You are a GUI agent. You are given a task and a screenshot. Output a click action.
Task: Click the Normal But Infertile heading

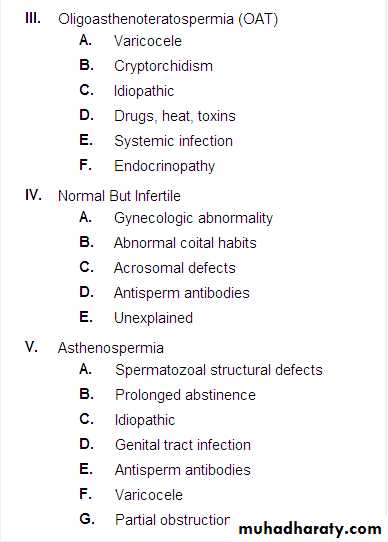(x=119, y=196)
